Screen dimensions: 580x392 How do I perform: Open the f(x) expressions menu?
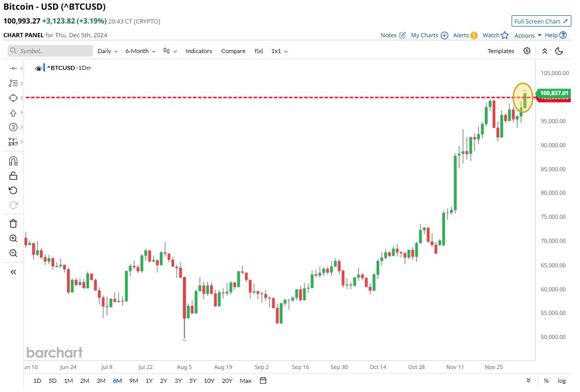pyautogui.click(x=258, y=51)
